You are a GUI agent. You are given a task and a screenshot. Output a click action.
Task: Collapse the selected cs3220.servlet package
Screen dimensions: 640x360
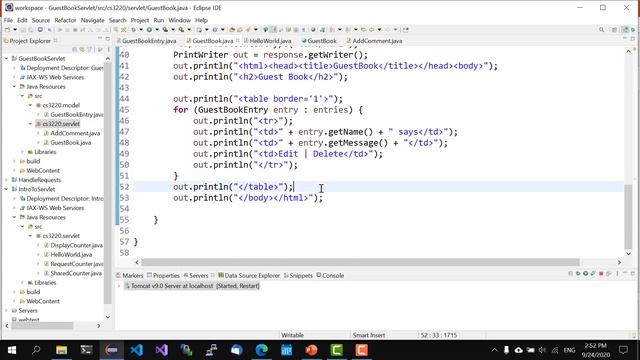tap(31, 124)
